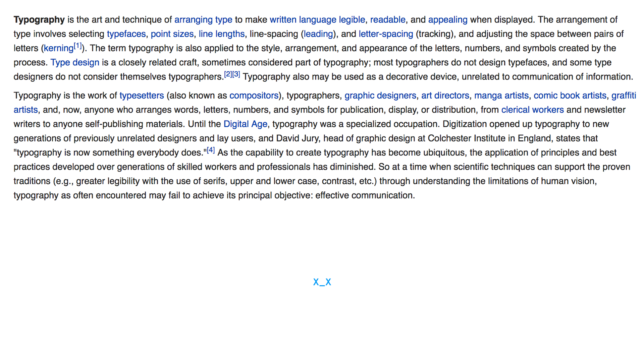The width and height of the screenshot is (644, 362).
Task: Click the 'typefaces' link
Action: [x=126, y=34]
